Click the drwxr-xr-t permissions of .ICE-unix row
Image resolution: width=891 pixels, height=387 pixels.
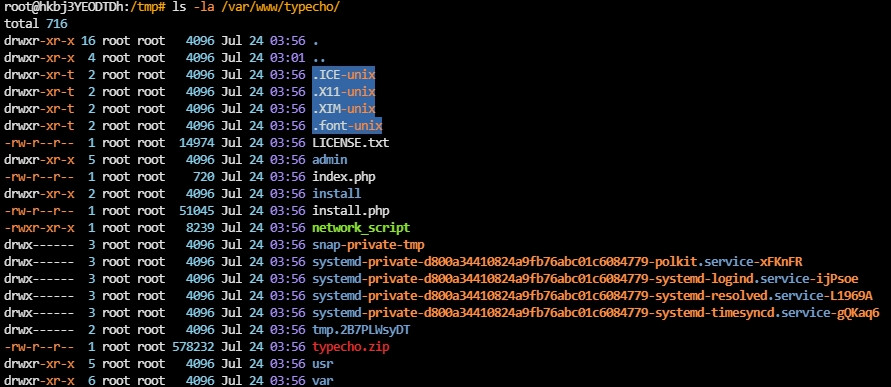39,75
